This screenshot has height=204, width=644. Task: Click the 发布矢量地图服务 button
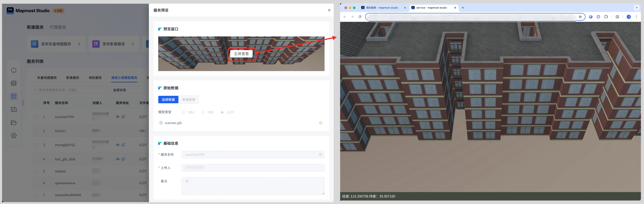(56, 44)
